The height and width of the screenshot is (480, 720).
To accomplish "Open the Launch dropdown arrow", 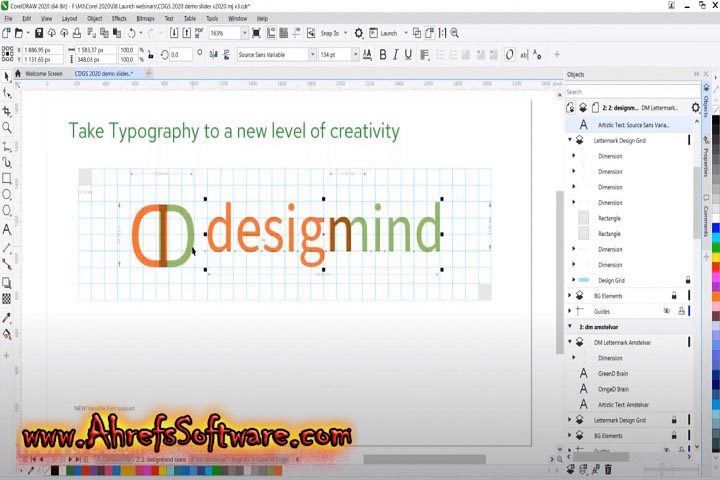I will (x=405, y=33).
